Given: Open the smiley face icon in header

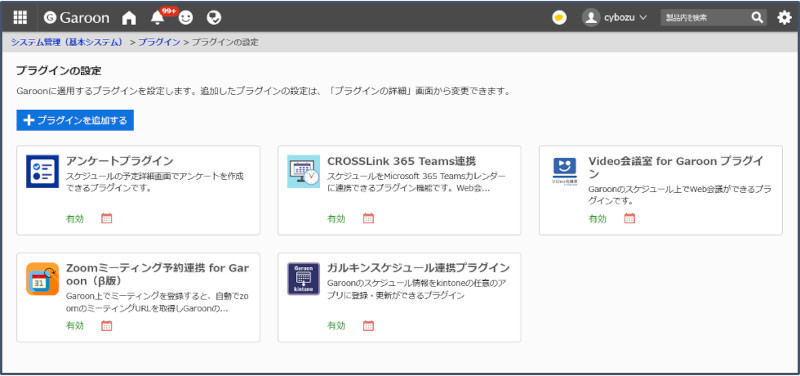Looking at the screenshot, I should coord(186,18).
